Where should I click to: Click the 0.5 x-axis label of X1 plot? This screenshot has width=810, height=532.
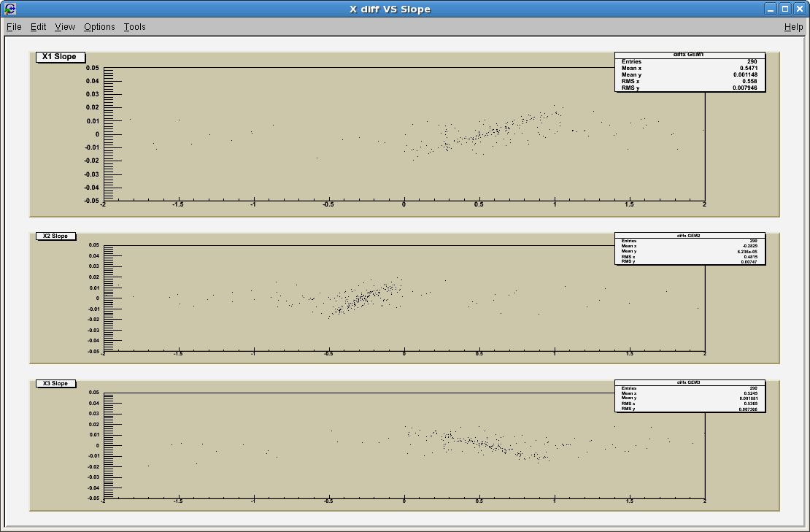[479, 205]
